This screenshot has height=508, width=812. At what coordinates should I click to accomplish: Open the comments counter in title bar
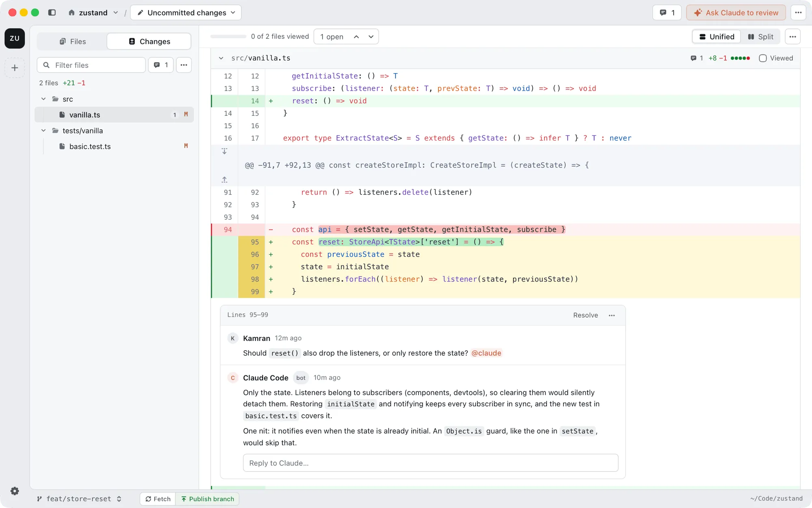(x=667, y=13)
